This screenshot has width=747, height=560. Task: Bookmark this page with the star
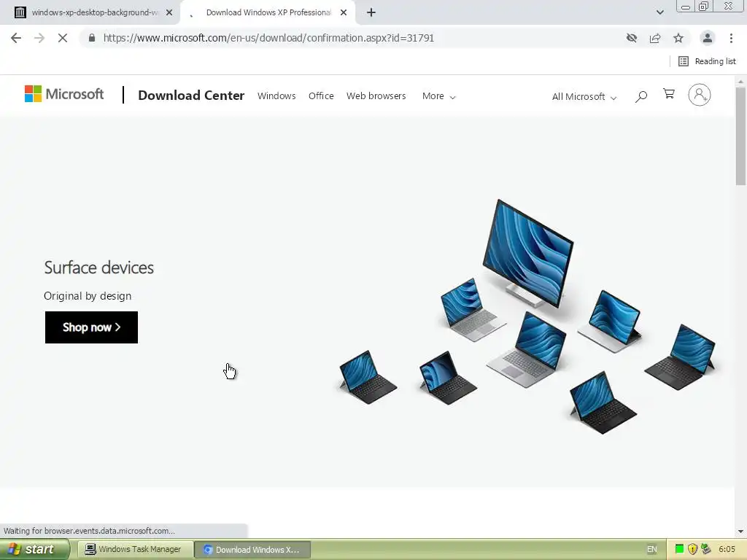[678, 38]
